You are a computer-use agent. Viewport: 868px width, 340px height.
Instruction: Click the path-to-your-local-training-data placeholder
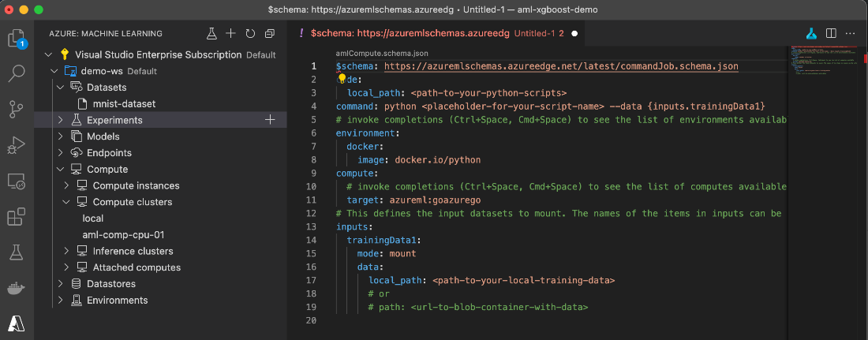tap(524, 281)
